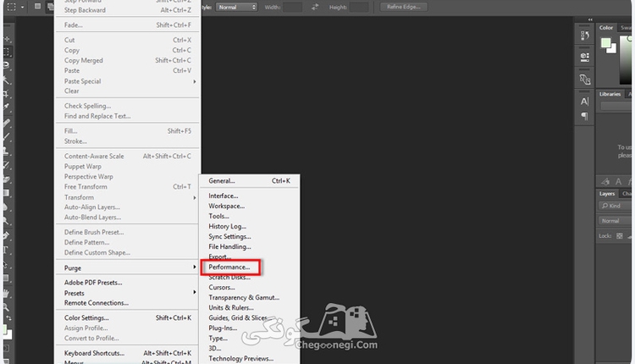Toggle lock transparent pixels in Layers

click(x=619, y=235)
